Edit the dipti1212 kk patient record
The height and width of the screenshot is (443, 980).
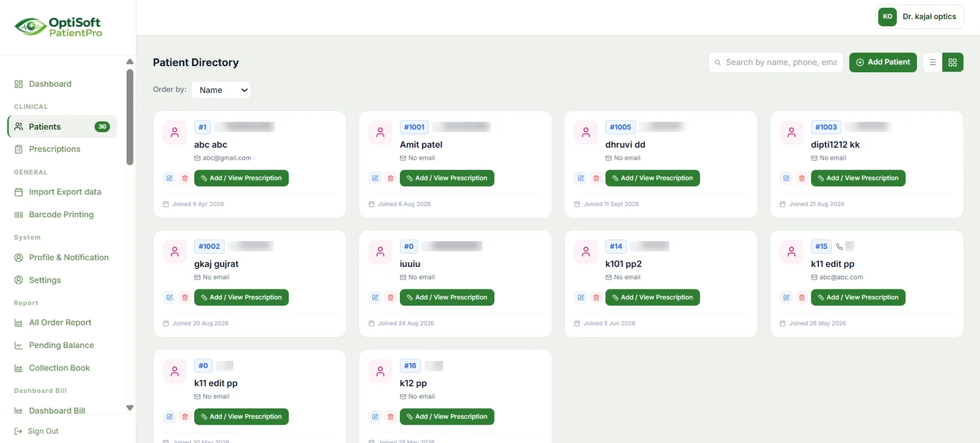click(786, 178)
